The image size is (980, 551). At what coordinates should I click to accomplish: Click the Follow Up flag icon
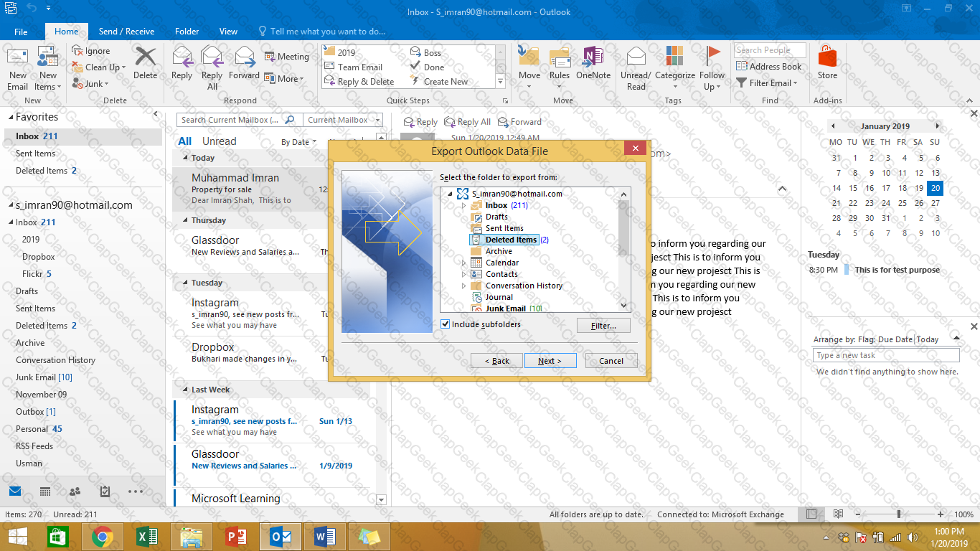712,57
